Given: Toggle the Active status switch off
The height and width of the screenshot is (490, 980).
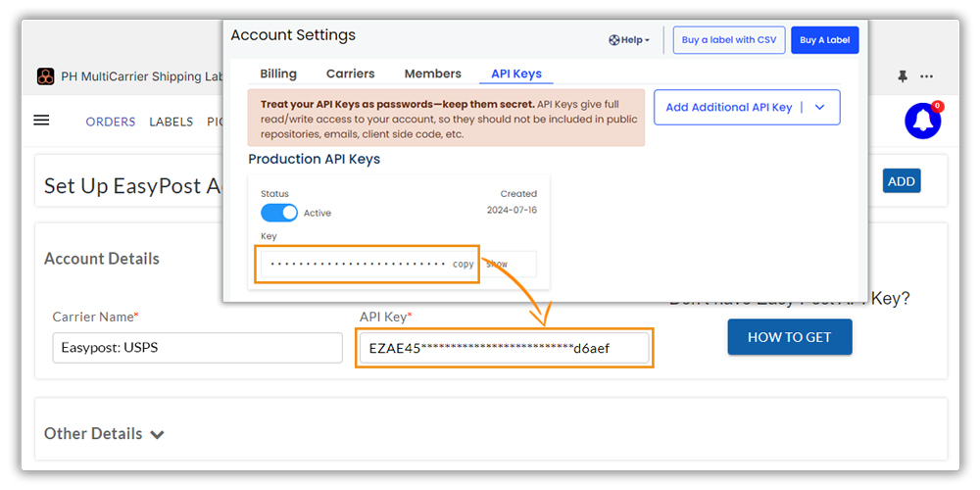Looking at the screenshot, I should click(x=278, y=213).
